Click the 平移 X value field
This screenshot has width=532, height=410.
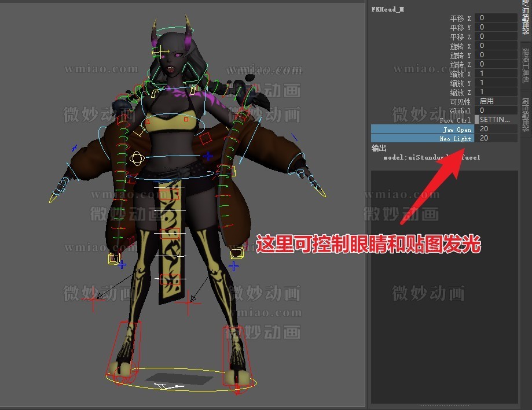pos(496,18)
